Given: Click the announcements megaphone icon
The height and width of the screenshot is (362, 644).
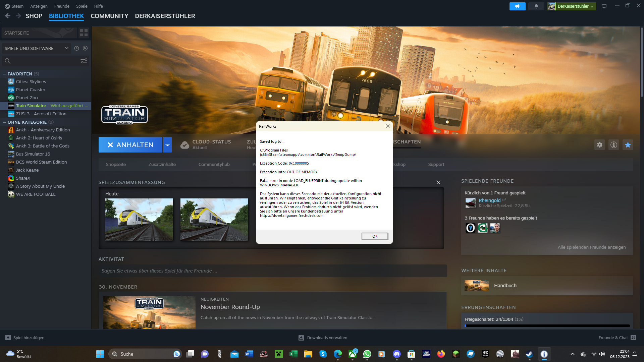Looking at the screenshot, I should (x=517, y=6).
